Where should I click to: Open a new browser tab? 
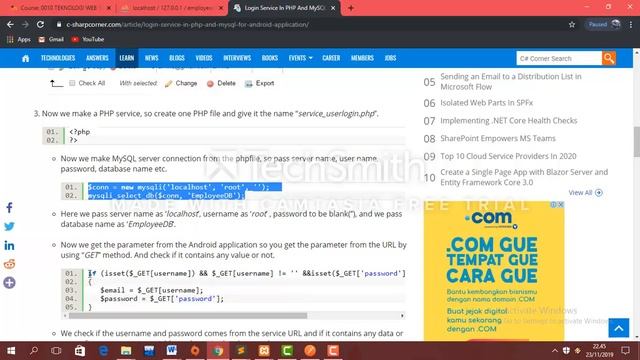point(351,8)
